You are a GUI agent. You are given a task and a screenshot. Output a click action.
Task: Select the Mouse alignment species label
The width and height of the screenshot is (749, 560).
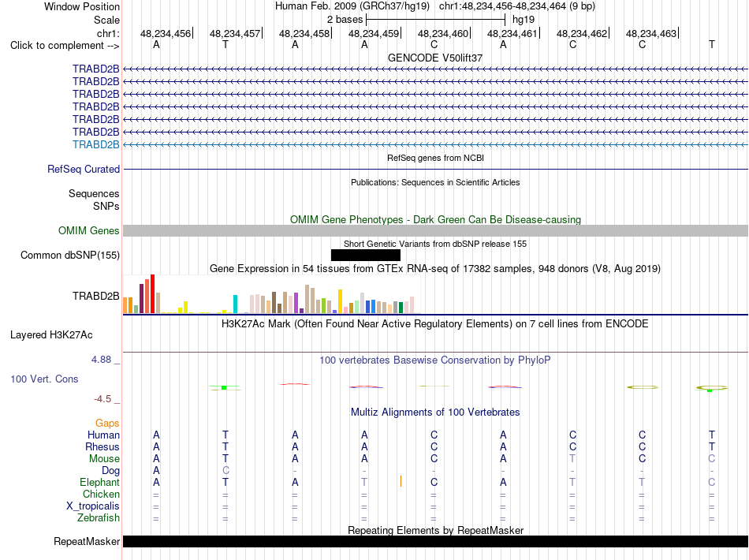tap(104, 458)
